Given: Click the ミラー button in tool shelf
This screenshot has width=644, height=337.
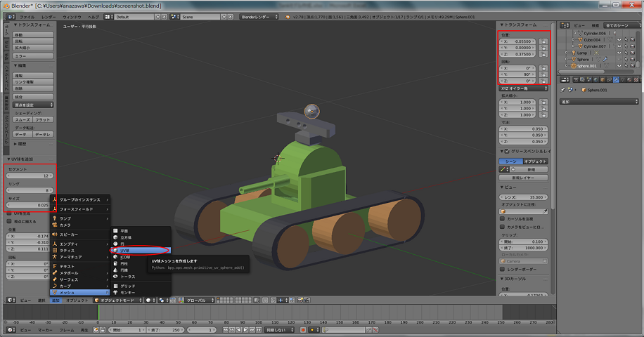Looking at the screenshot, I should pyautogui.click(x=33, y=55).
